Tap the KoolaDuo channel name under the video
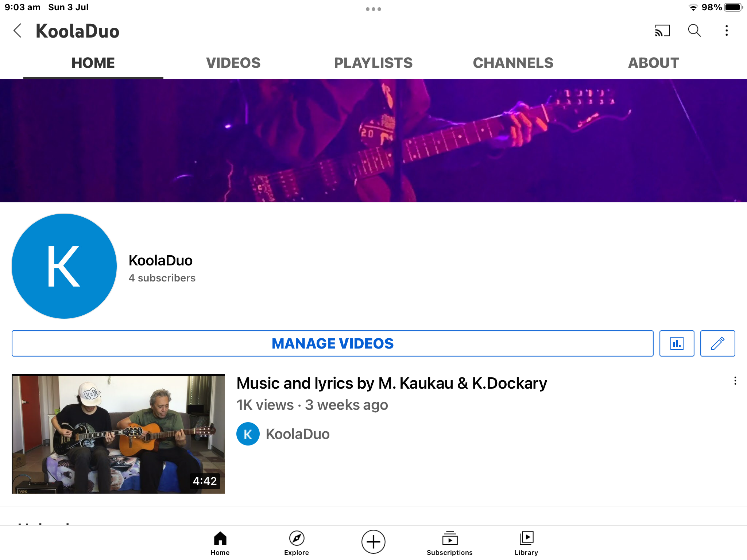 298,434
